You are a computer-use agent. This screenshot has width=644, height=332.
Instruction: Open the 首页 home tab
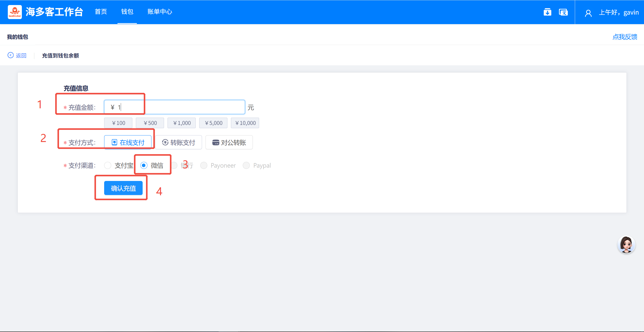[x=101, y=12]
